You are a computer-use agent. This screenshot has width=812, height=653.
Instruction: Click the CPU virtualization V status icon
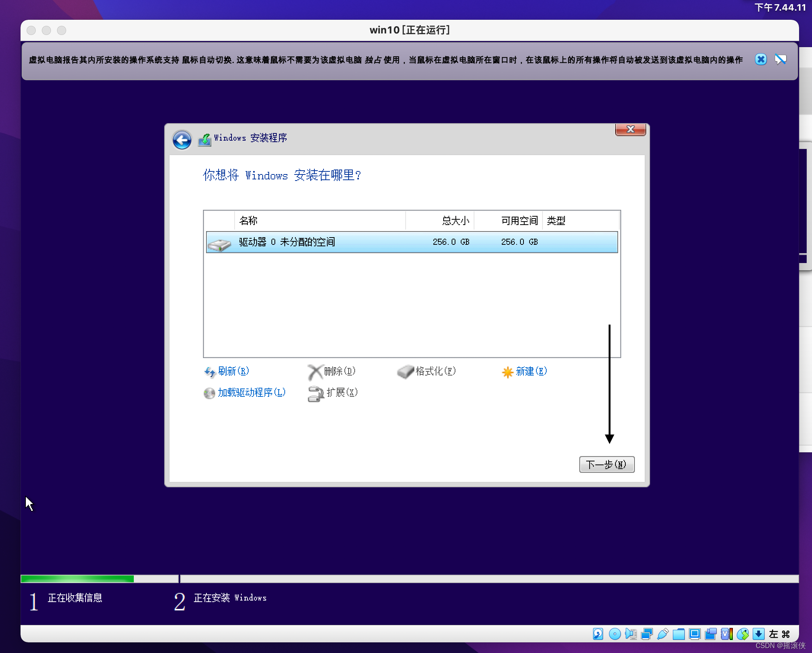tap(726, 634)
